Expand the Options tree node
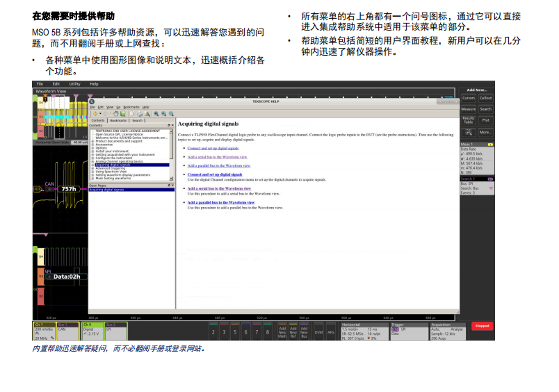559x392 pixels. 92,148
